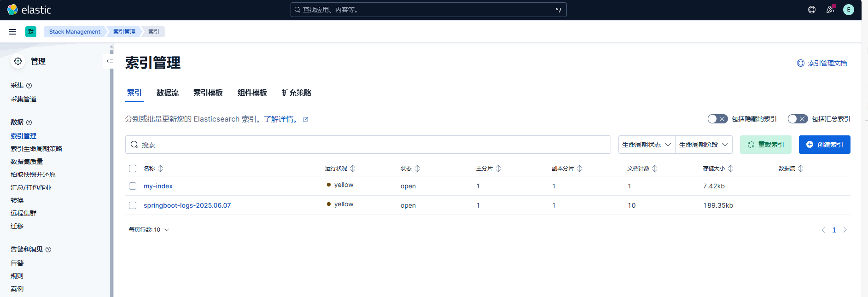
Task: Switch to the 扩充策略 tab
Action: coord(297,93)
